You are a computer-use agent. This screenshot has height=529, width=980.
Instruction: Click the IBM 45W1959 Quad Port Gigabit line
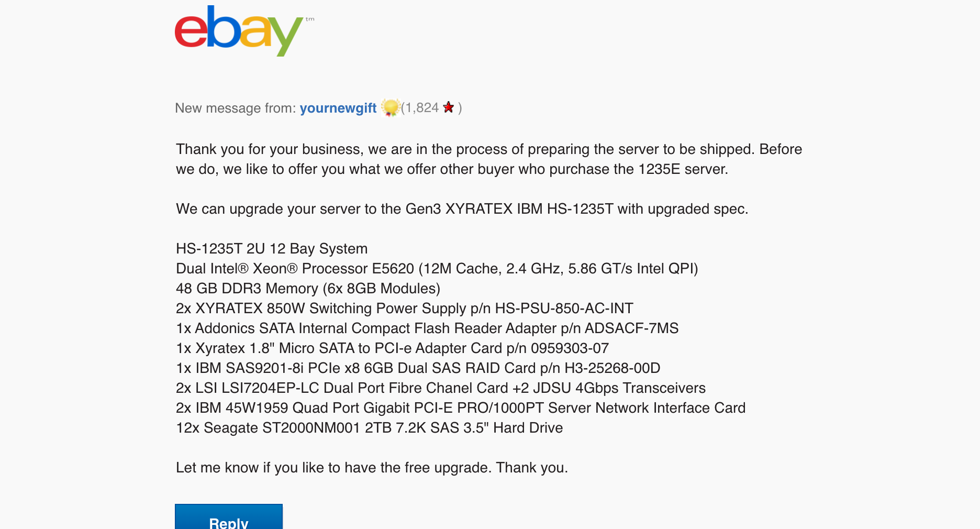(x=461, y=408)
